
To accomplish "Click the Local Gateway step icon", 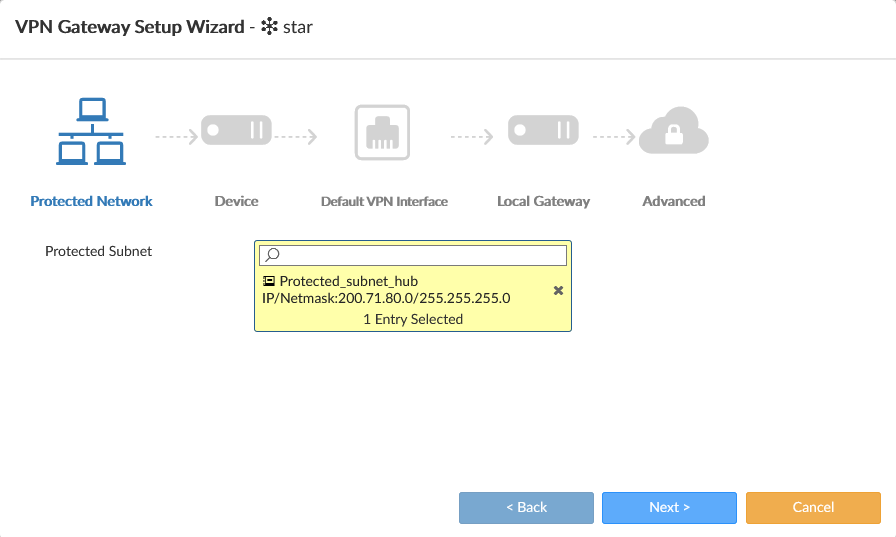I will point(543,131).
